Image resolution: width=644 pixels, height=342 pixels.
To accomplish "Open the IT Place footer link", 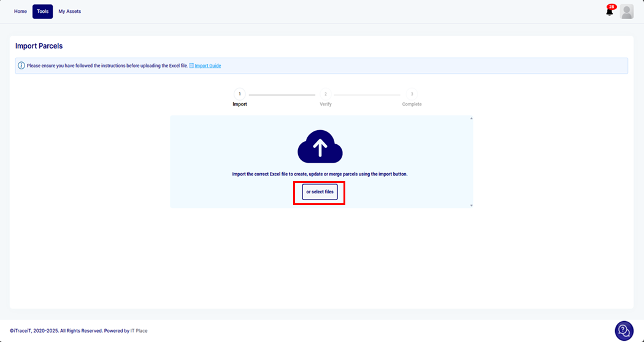I will click(x=139, y=331).
